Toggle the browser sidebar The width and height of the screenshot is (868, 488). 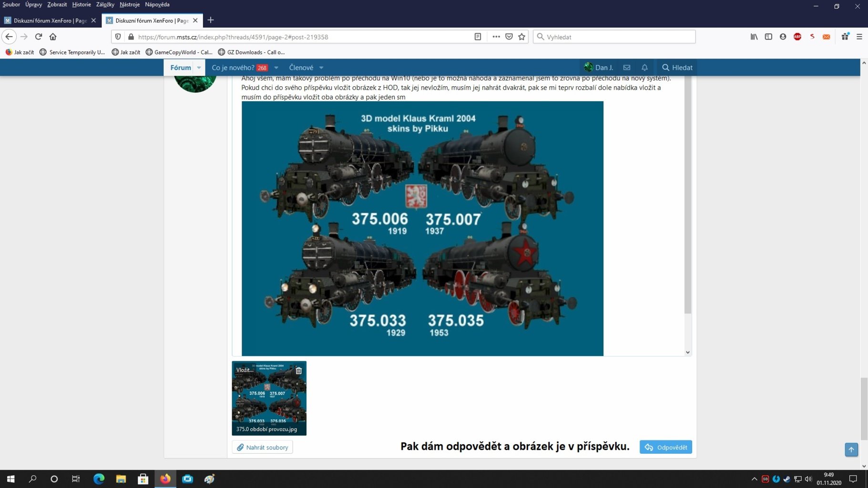pos(768,37)
